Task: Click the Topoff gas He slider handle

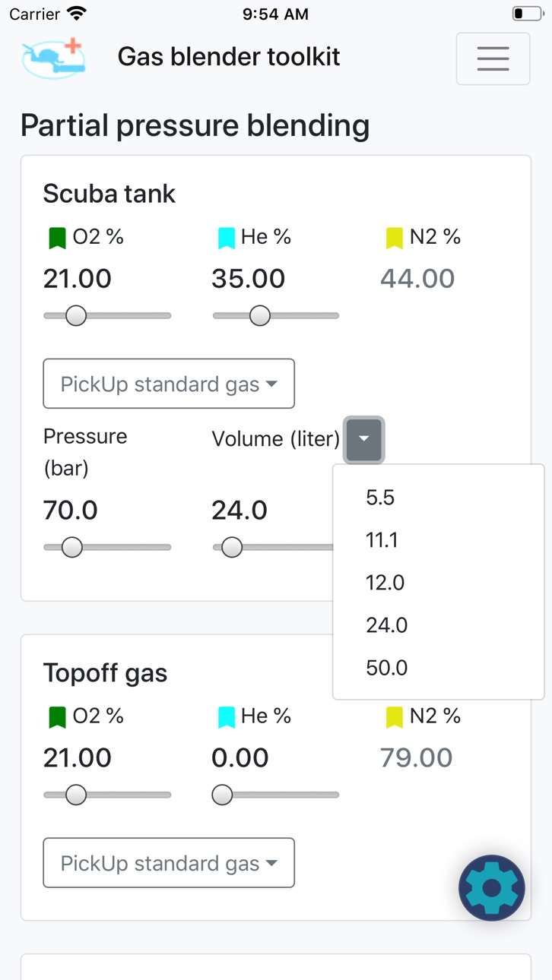Action: point(222,795)
